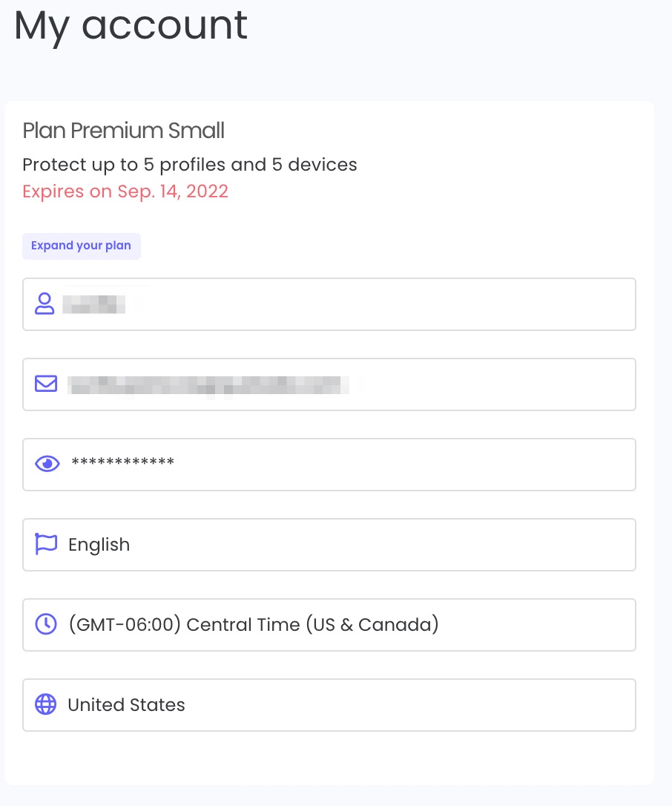
Task: Click the language flag icon
Action: (46, 544)
